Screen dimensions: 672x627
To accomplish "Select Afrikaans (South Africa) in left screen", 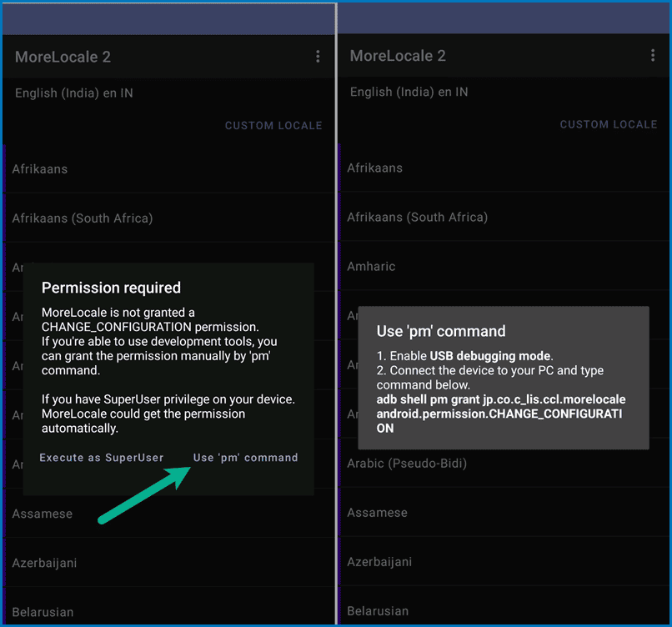I will 169,218.
